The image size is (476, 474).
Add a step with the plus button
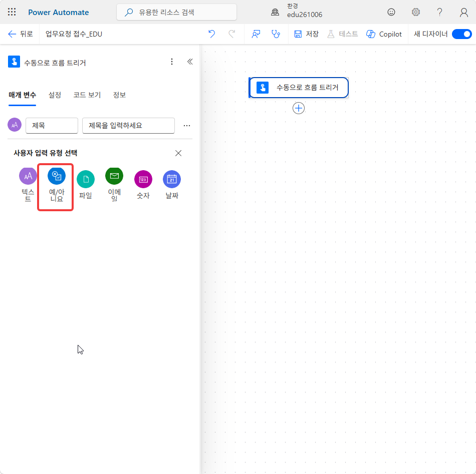[299, 108]
